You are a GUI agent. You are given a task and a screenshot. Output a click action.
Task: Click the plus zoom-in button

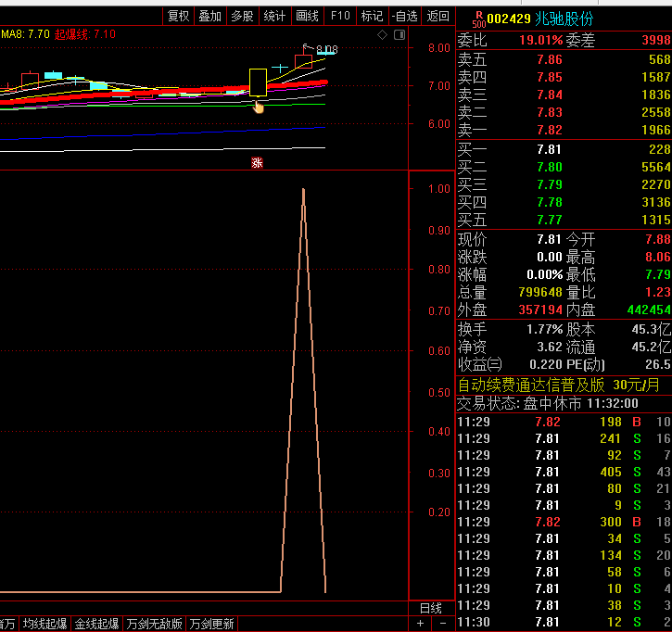[420, 624]
